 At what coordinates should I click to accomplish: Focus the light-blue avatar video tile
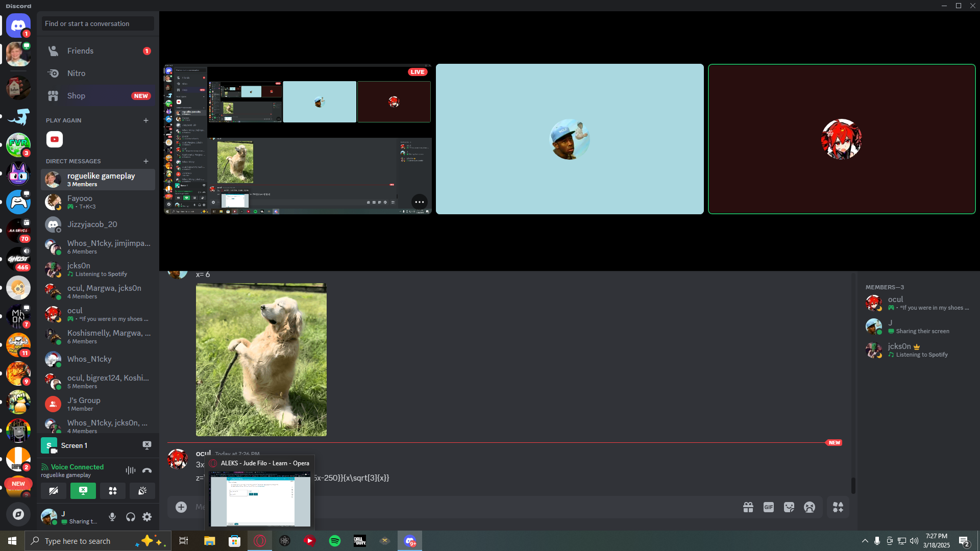570,139
